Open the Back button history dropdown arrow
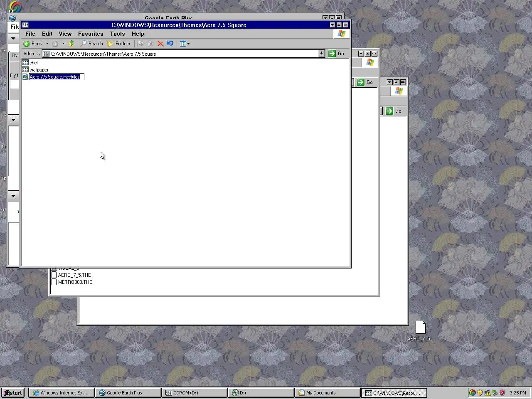The height and width of the screenshot is (399, 532). (47, 44)
